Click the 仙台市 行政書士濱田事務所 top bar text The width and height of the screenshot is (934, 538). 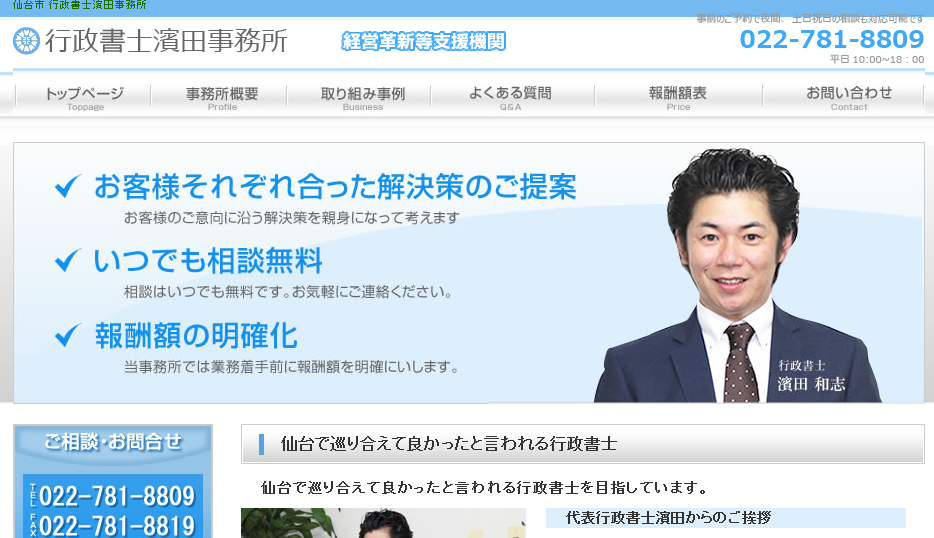click(x=79, y=5)
